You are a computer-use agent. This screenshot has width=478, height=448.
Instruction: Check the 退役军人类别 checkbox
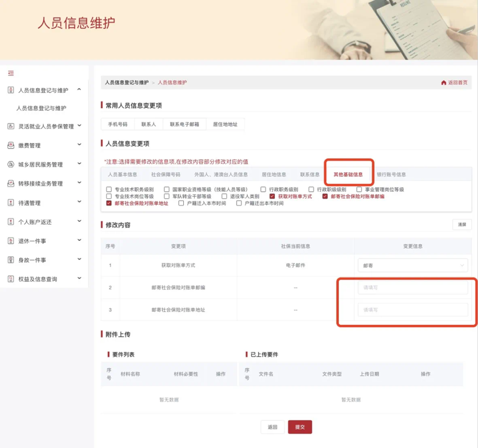[224, 196]
